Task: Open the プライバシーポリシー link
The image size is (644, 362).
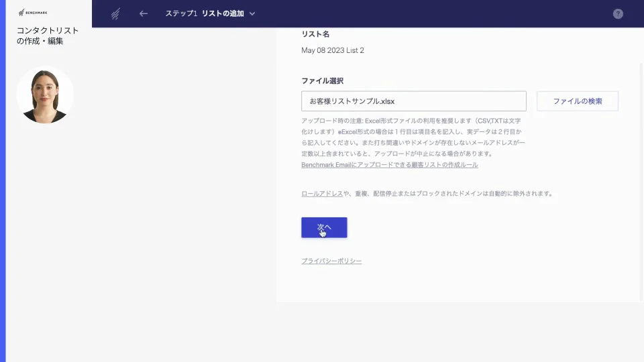Action: point(331,261)
